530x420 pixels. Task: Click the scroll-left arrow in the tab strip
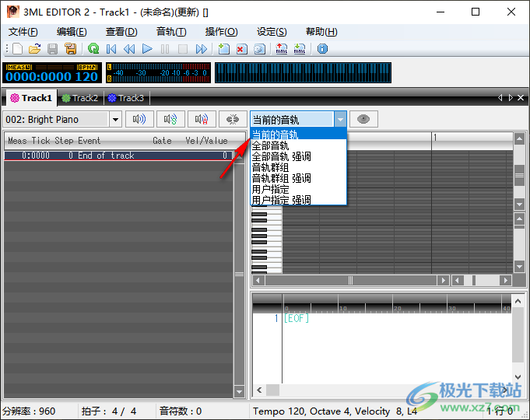500,98
